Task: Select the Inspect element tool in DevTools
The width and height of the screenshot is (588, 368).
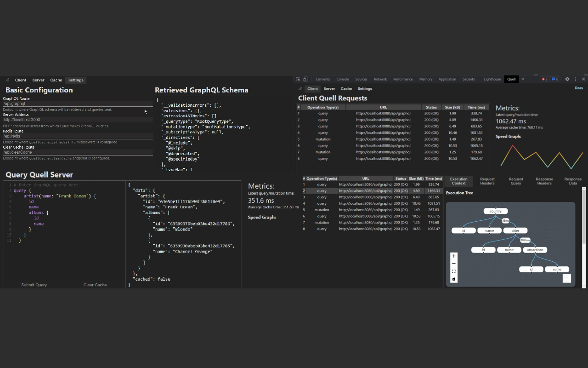Action: pyautogui.click(x=298, y=79)
